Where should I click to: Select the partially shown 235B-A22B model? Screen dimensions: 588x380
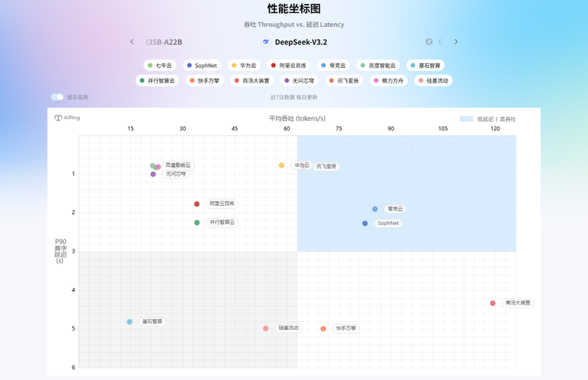click(164, 42)
